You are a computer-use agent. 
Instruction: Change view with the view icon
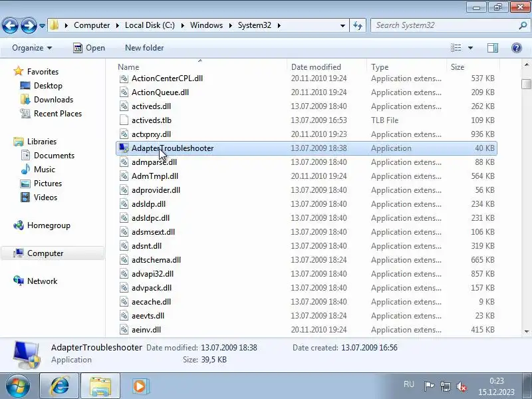click(x=456, y=48)
